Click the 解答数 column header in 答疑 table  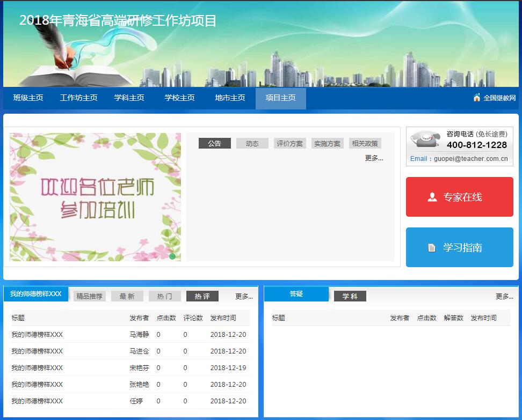point(453,318)
